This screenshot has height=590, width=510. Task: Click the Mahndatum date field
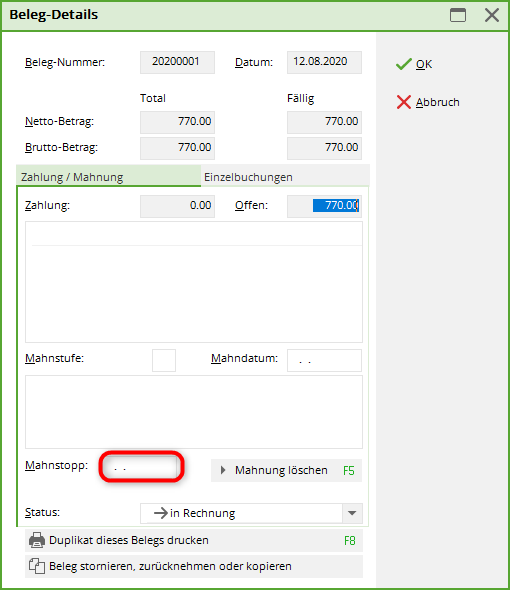[x=324, y=360]
